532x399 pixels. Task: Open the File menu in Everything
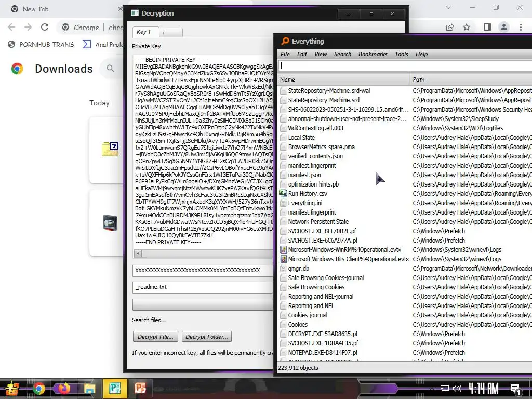tap(285, 54)
